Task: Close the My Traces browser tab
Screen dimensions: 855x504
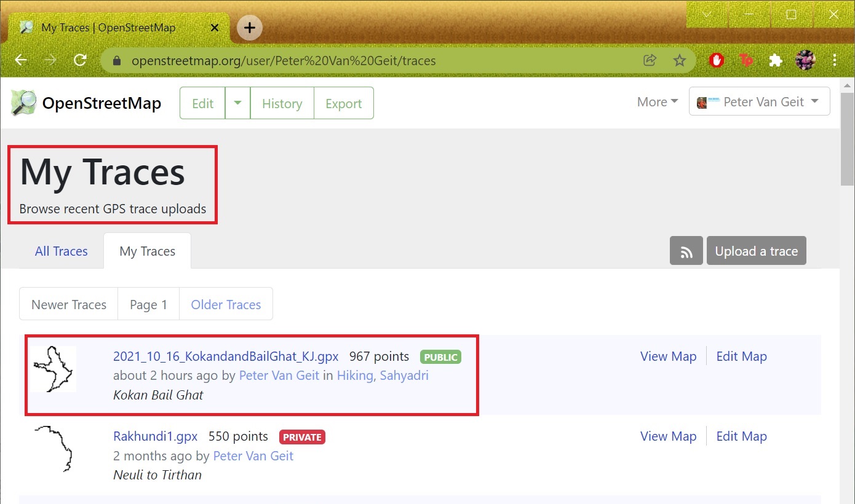Action: pyautogui.click(x=215, y=28)
